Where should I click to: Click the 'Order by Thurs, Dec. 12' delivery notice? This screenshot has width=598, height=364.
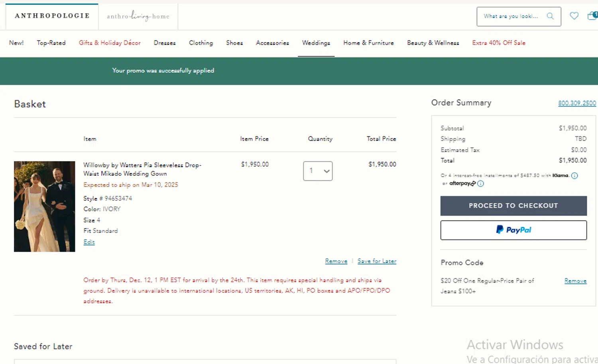(x=237, y=291)
